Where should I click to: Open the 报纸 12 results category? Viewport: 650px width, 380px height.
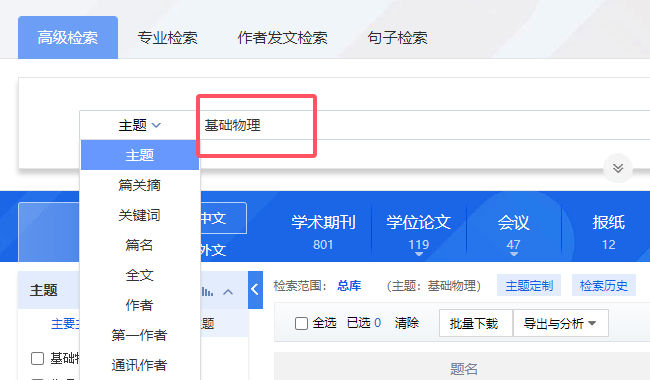(609, 232)
